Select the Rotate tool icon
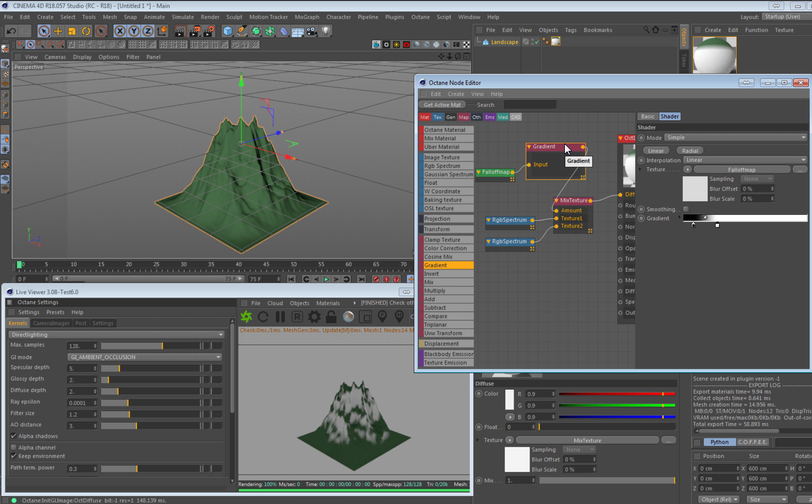The width and height of the screenshot is (812, 504). [x=86, y=31]
